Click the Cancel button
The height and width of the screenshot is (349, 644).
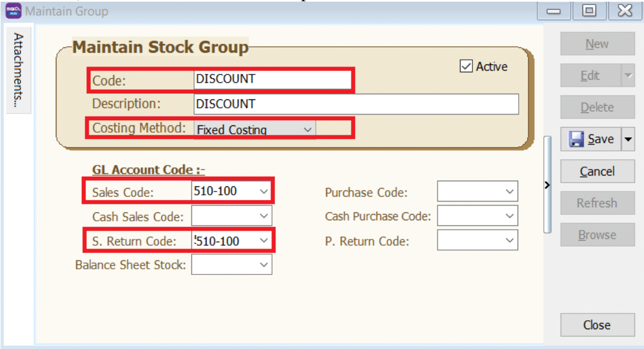(597, 171)
